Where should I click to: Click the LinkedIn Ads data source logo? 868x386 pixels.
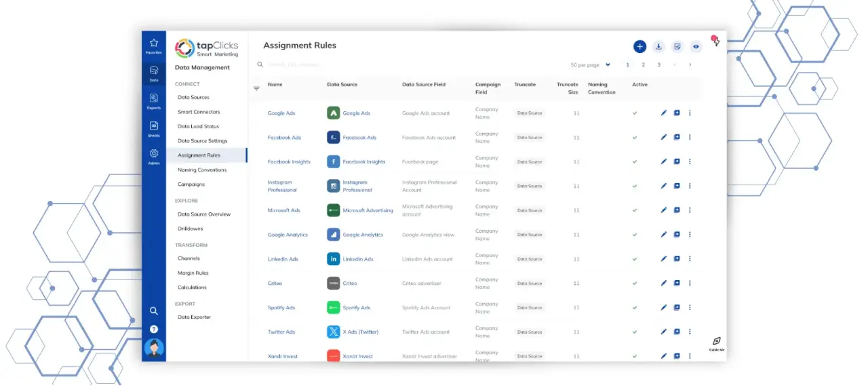[x=333, y=259]
